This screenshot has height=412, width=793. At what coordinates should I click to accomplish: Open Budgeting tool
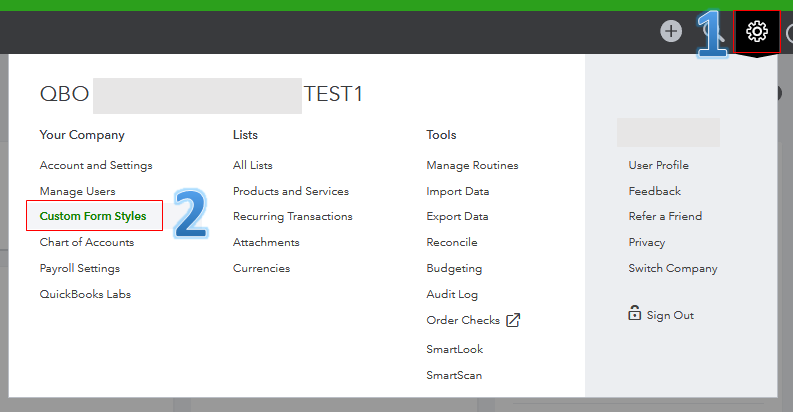[454, 268]
